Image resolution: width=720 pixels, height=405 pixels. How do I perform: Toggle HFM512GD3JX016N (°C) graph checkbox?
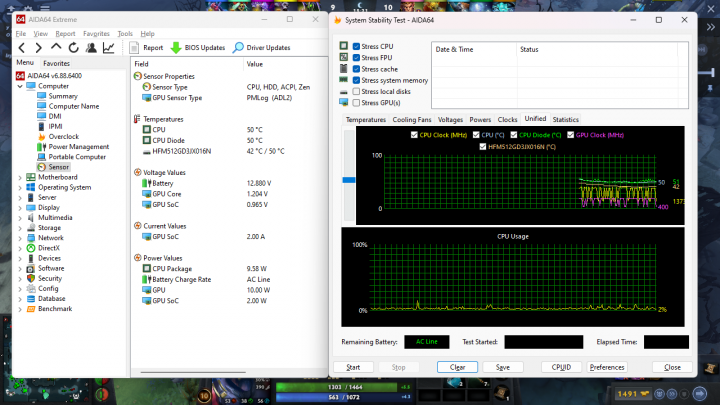click(483, 147)
